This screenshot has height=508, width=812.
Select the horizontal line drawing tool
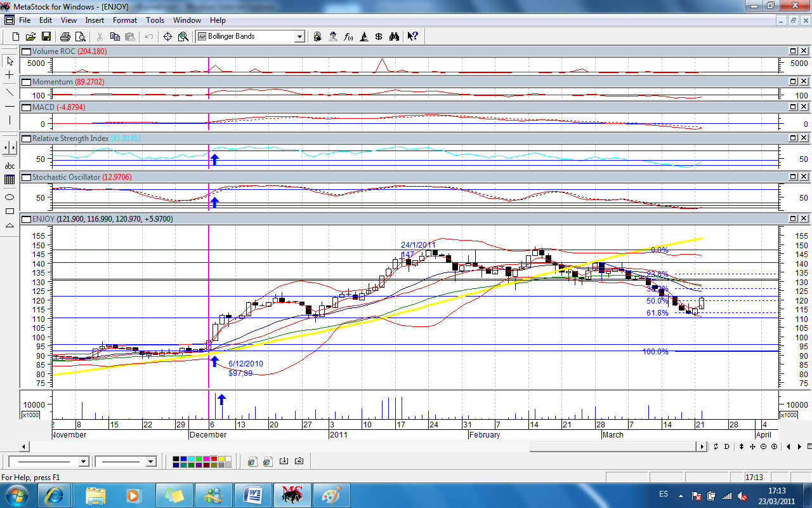[x=10, y=106]
